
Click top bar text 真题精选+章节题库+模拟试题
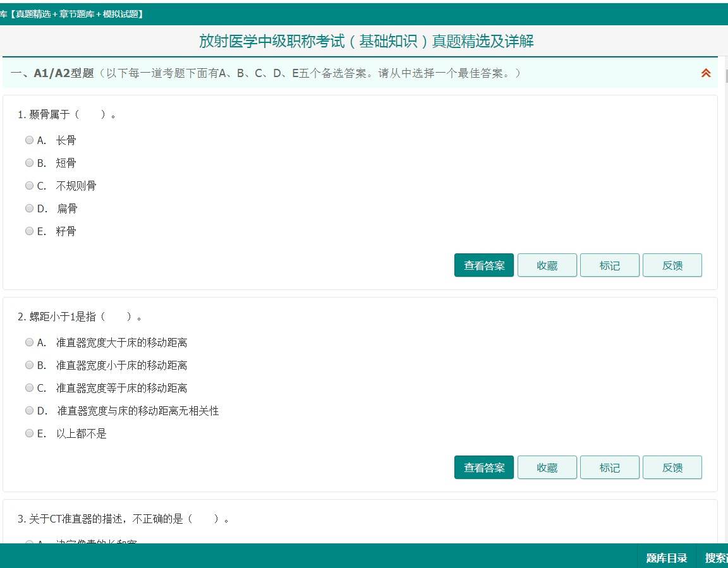tap(76, 14)
